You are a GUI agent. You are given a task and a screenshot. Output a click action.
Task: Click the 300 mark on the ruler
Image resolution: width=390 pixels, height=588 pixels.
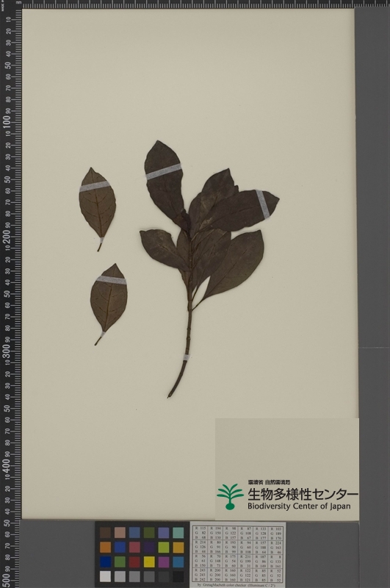(7, 351)
